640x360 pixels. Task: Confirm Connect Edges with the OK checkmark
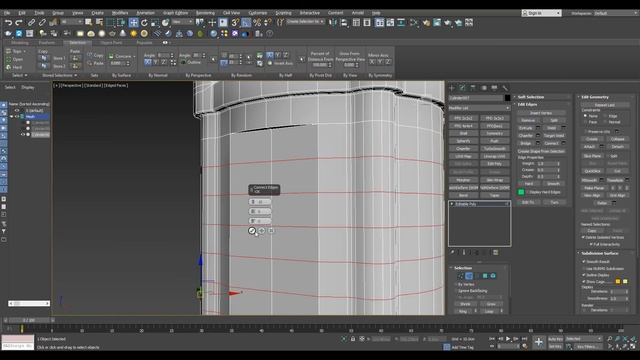(x=252, y=231)
